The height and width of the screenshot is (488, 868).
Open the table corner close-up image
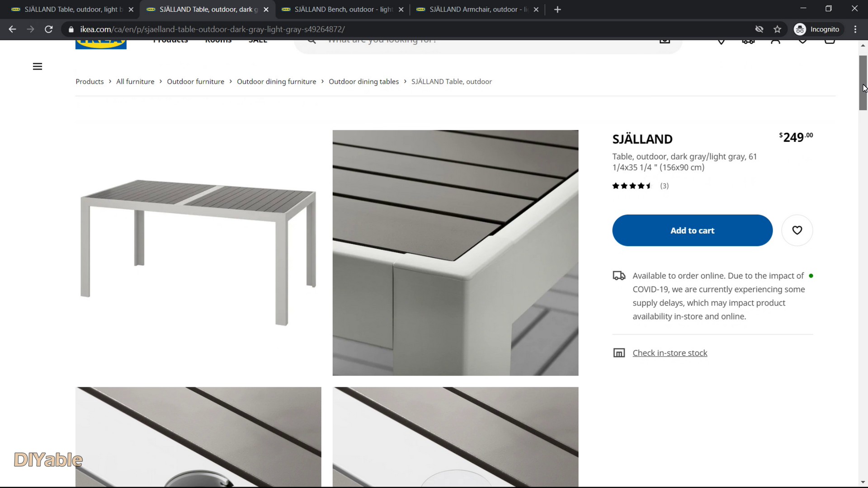tap(455, 253)
